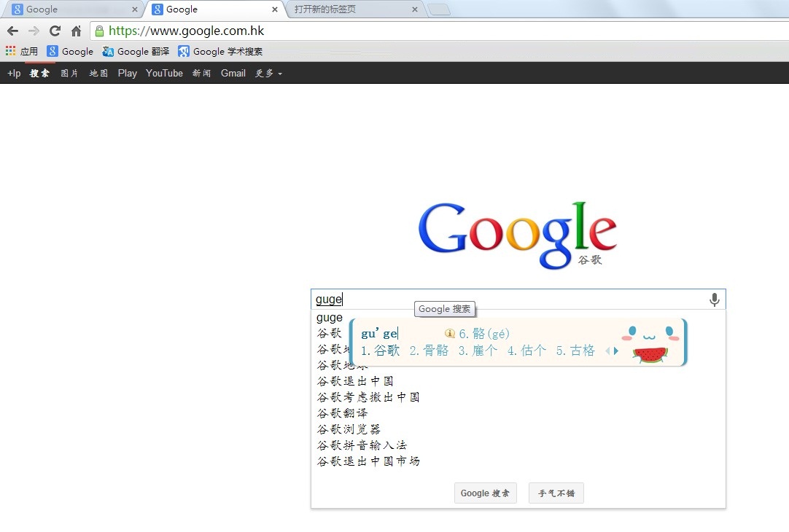Choose candidate 2.骨骼 in the IME window

pos(430,349)
